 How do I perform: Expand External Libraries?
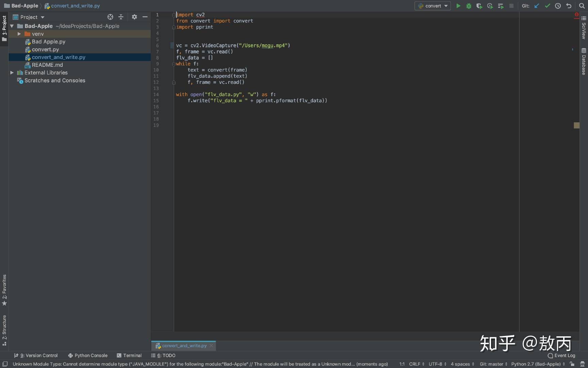point(12,73)
